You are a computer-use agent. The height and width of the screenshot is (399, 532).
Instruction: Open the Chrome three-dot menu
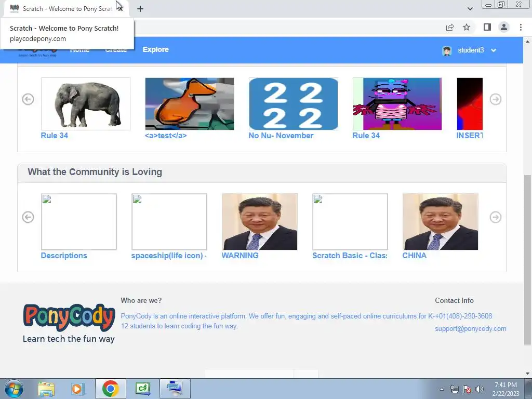click(x=521, y=27)
